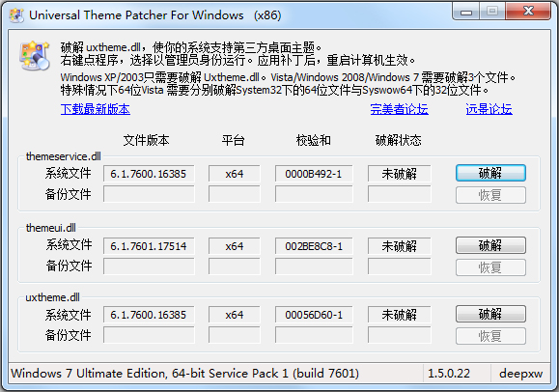Select checksum field 00056D60-1
The width and height of the screenshot is (559, 392).
(x=314, y=315)
